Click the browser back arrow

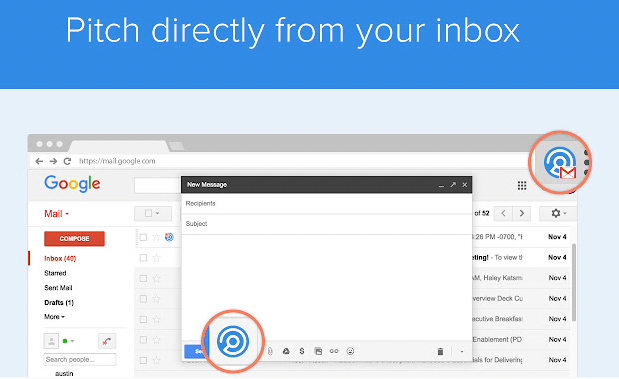coord(39,161)
